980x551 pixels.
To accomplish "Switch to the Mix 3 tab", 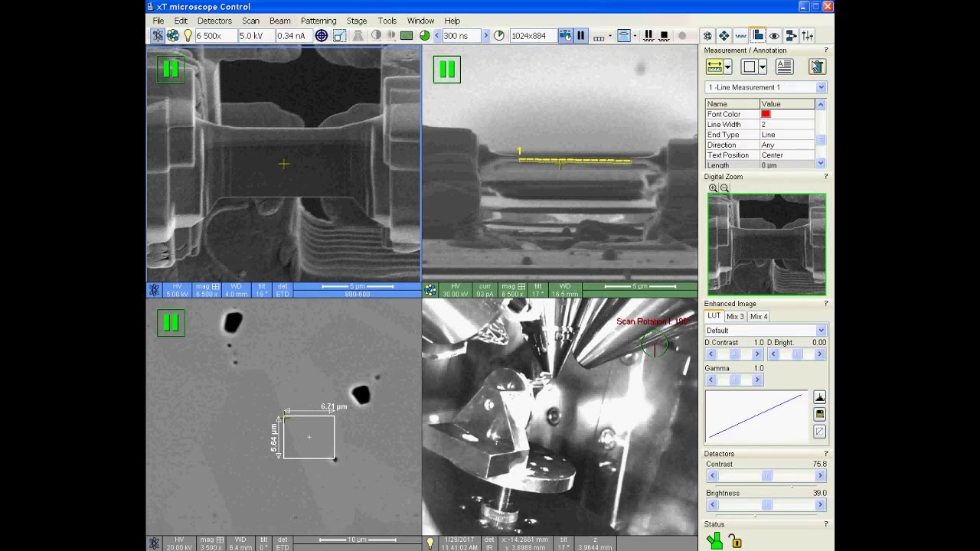I will pos(735,316).
